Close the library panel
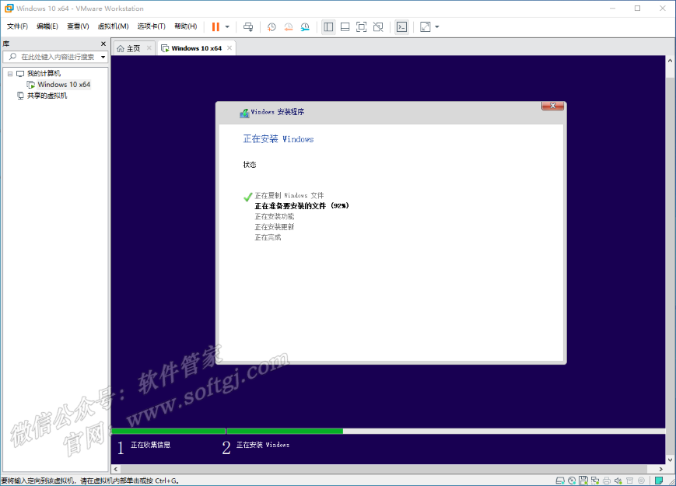Viewport: 676px width, 486px height. pyautogui.click(x=103, y=44)
